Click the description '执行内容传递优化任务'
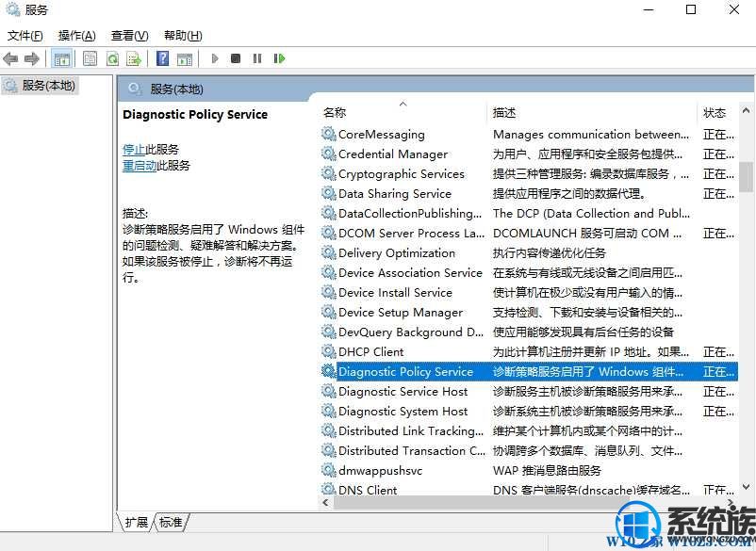 550,252
